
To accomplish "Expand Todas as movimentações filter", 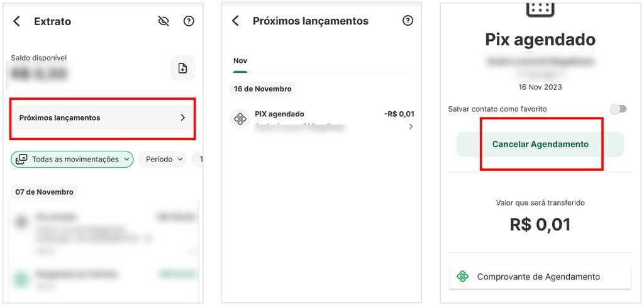I will click(72, 159).
